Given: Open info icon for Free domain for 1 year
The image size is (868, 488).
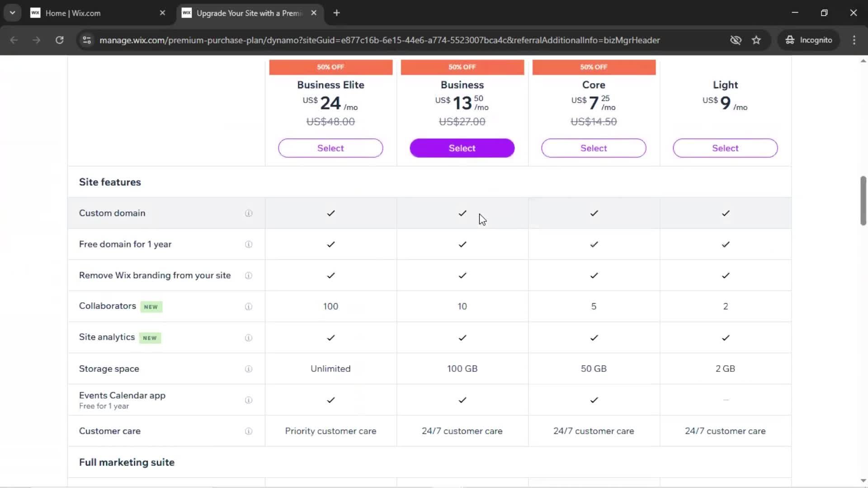Looking at the screenshot, I should tap(249, 244).
